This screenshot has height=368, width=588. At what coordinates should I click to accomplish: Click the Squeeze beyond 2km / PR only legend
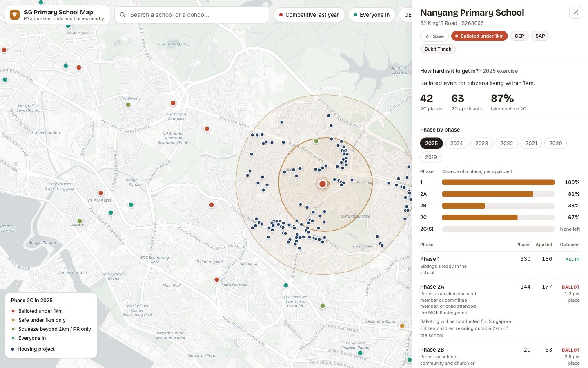point(51,329)
